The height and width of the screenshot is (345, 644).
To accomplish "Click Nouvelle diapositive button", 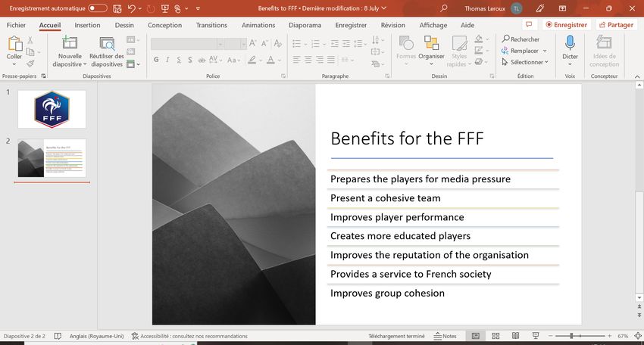I will (x=70, y=51).
